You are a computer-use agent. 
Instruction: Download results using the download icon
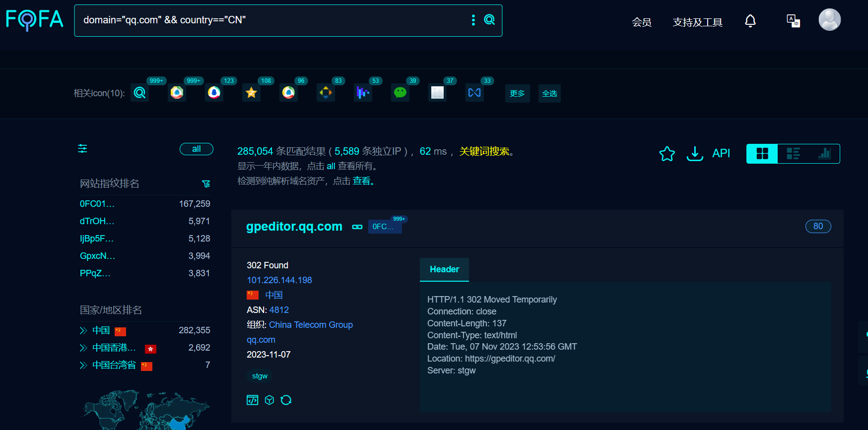click(694, 154)
